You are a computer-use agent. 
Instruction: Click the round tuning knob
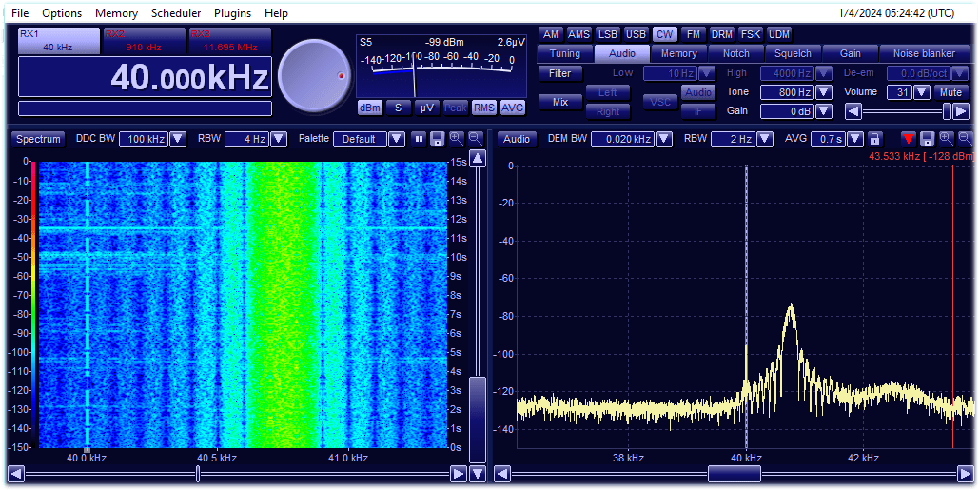(x=314, y=76)
